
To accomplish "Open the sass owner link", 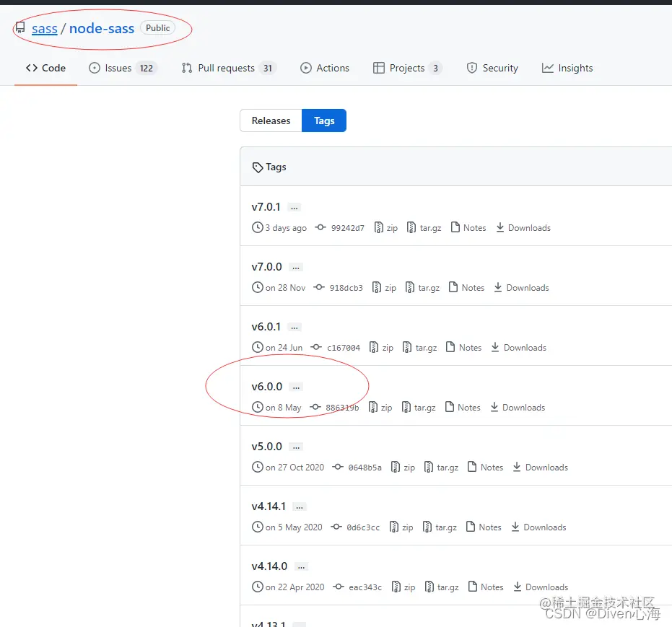I will tap(45, 29).
